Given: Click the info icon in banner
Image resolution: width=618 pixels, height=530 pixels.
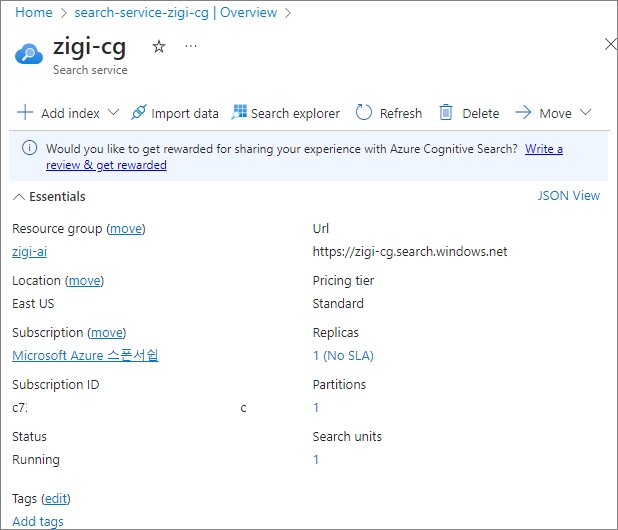Looking at the screenshot, I should click(30, 148).
